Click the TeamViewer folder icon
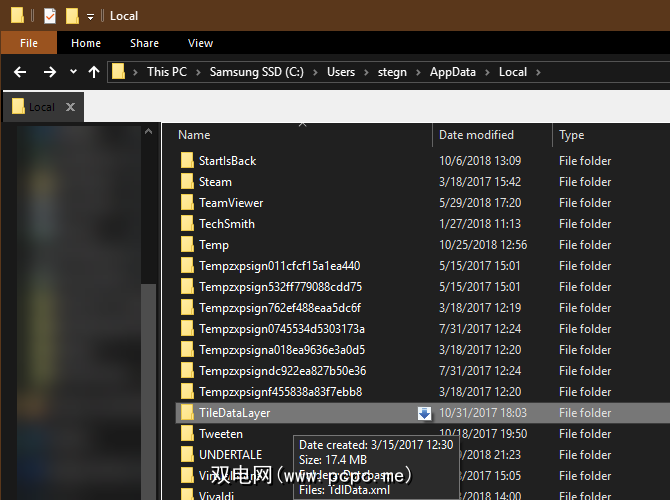 (x=187, y=203)
